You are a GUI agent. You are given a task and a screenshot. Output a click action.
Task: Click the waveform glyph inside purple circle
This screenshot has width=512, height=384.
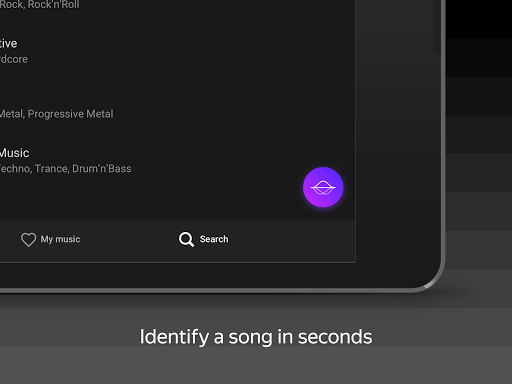(323, 188)
